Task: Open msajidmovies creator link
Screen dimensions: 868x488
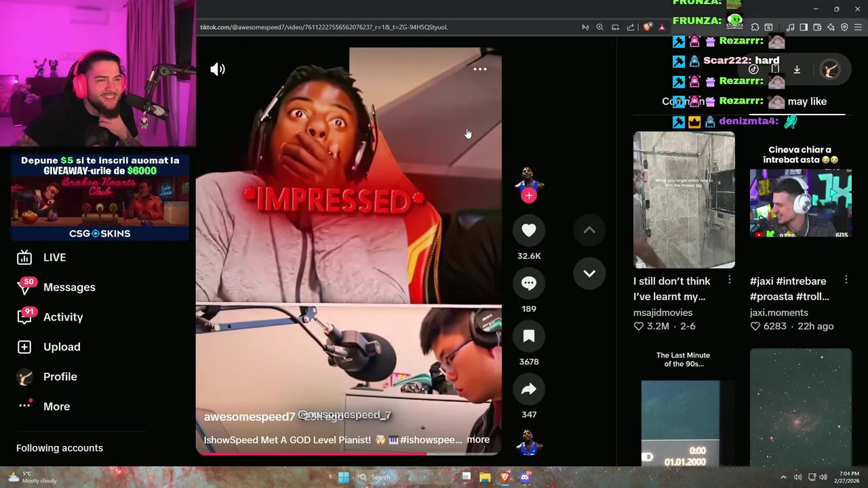Action: coord(663,312)
